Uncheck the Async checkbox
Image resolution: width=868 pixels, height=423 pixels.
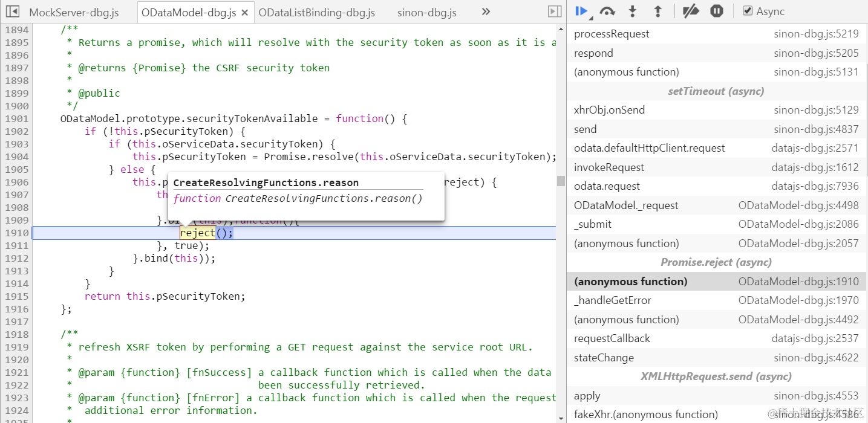pos(748,11)
